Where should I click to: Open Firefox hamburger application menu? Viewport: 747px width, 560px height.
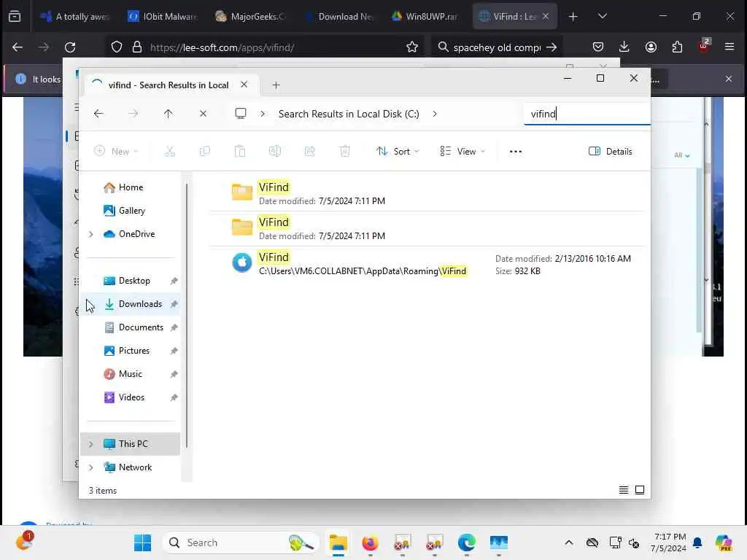tap(729, 47)
